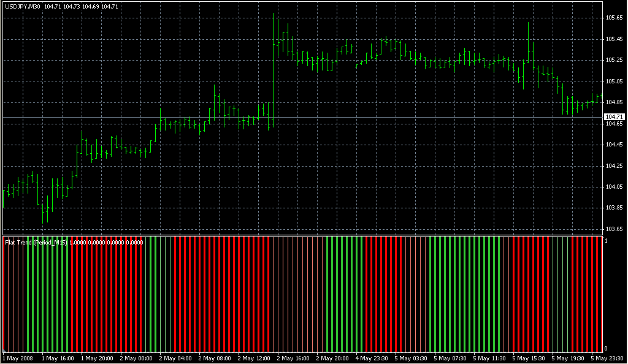This screenshot has width=628, height=364.
Task: Click the tallest spike bar near 105.65
Action: 274,70
